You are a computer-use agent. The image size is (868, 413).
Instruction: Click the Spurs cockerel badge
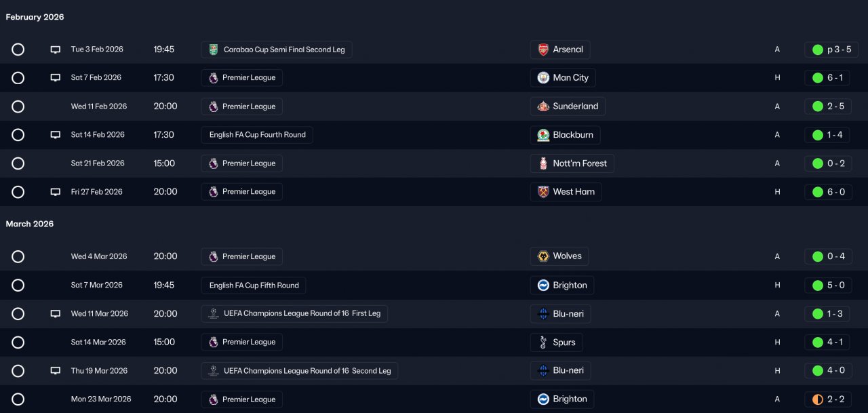coord(543,342)
